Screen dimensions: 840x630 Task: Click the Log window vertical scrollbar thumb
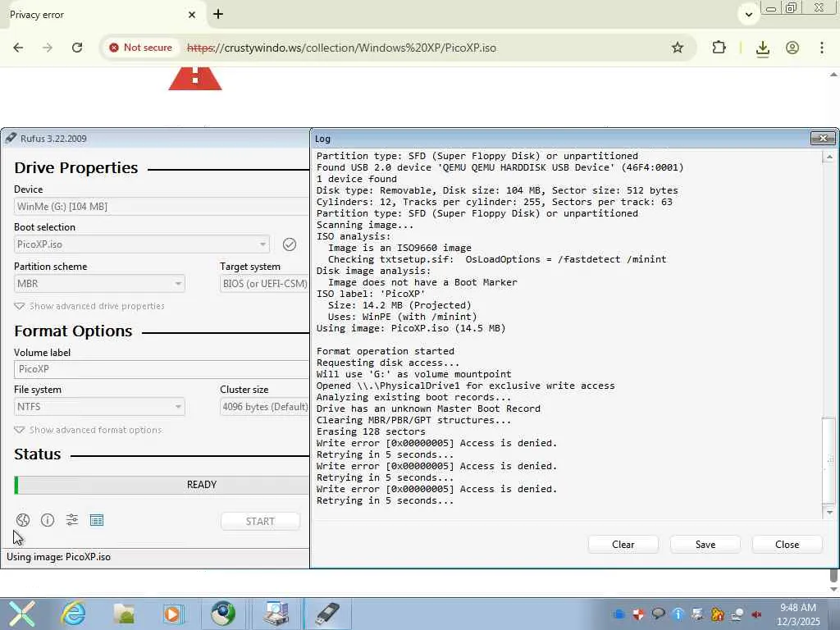tap(829, 461)
